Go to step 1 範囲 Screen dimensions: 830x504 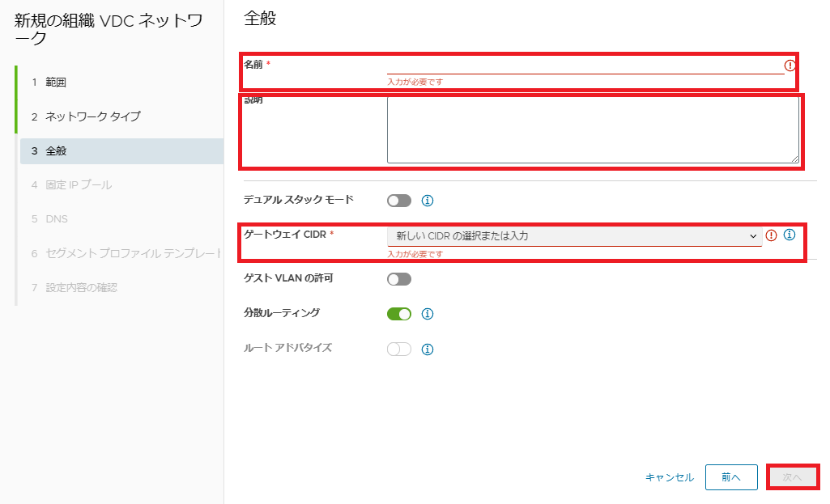[x=55, y=83]
